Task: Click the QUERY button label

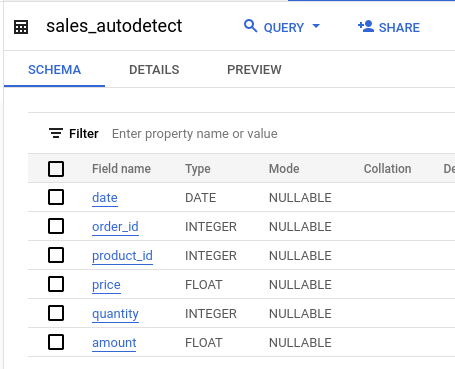Action: click(x=284, y=28)
